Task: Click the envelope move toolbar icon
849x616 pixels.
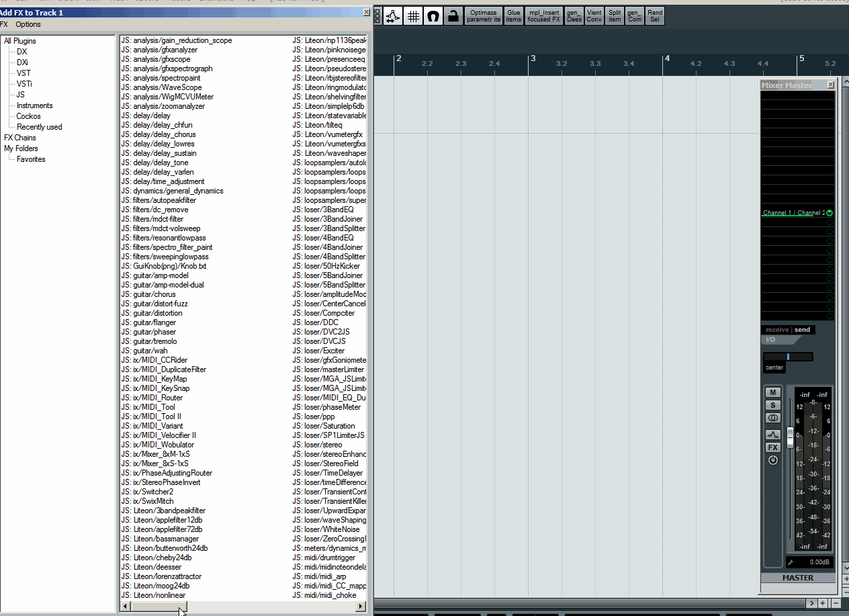Action: [x=393, y=16]
